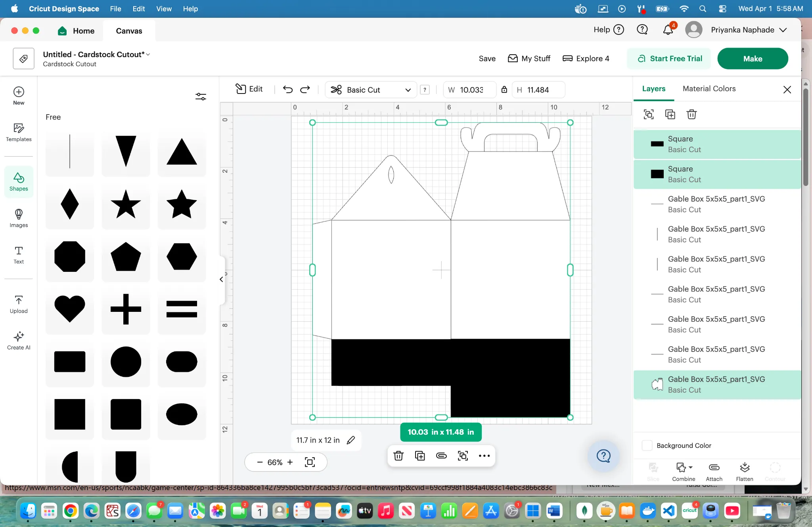Screen dimensions: 812x527
Task: Open the project tag icon
Action: point(23,59)
